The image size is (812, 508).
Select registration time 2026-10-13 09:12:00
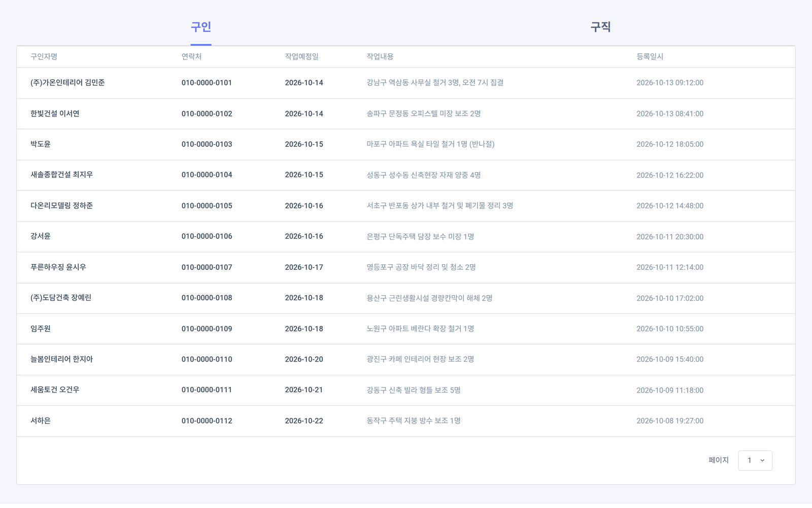[670, 83]
